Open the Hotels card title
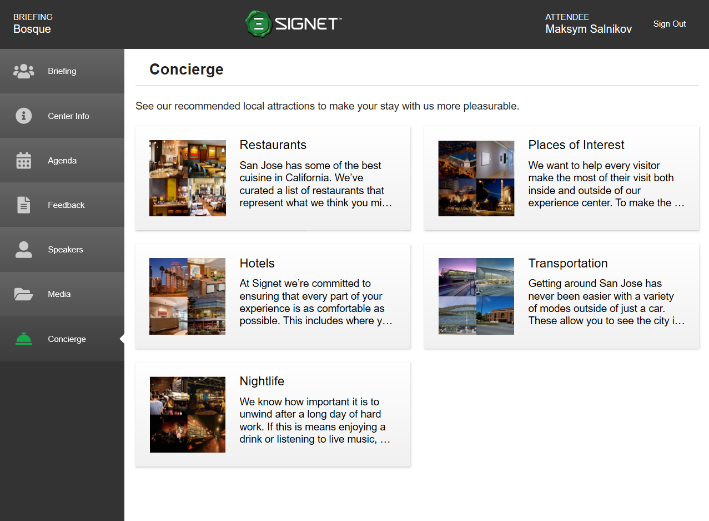The image size is (709, 521). [x=257, y=263]
